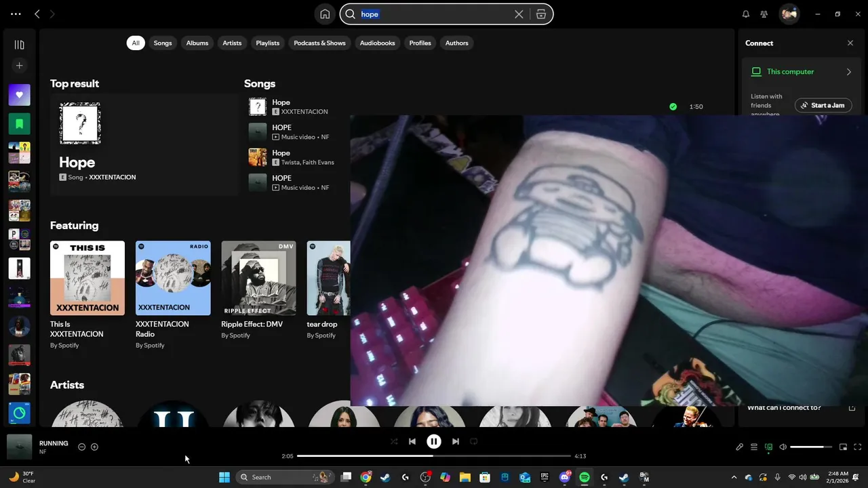Select the Playlists filter chip
Viewport: 868px width, 488px height.
click(x=268, y=43)
